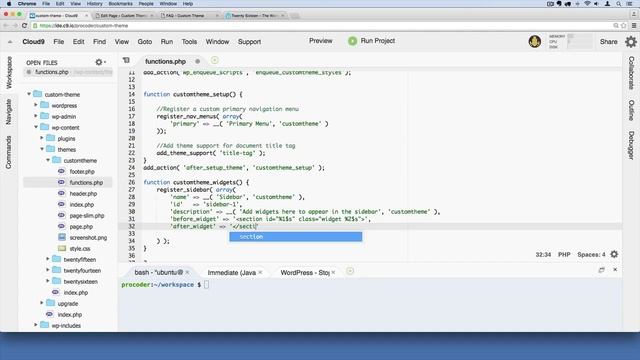Image resolution: width=640 pixels, height=360 pixels.
Task: Click the Wi-Fi icon in menu bar
Action: [587, 4]
